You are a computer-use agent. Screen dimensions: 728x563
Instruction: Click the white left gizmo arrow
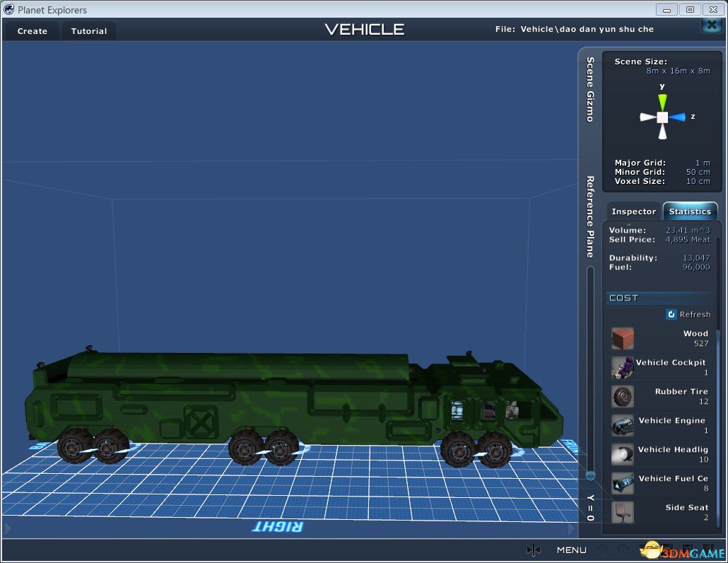648,117
